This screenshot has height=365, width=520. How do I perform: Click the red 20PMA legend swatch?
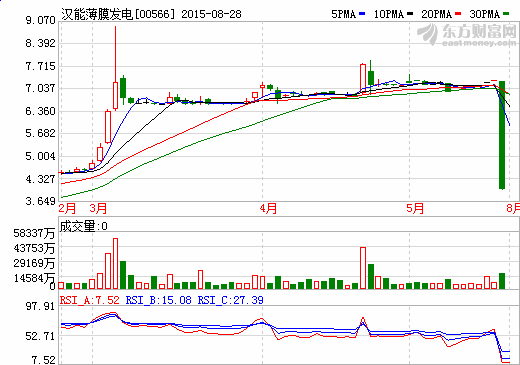coord(458,14)
